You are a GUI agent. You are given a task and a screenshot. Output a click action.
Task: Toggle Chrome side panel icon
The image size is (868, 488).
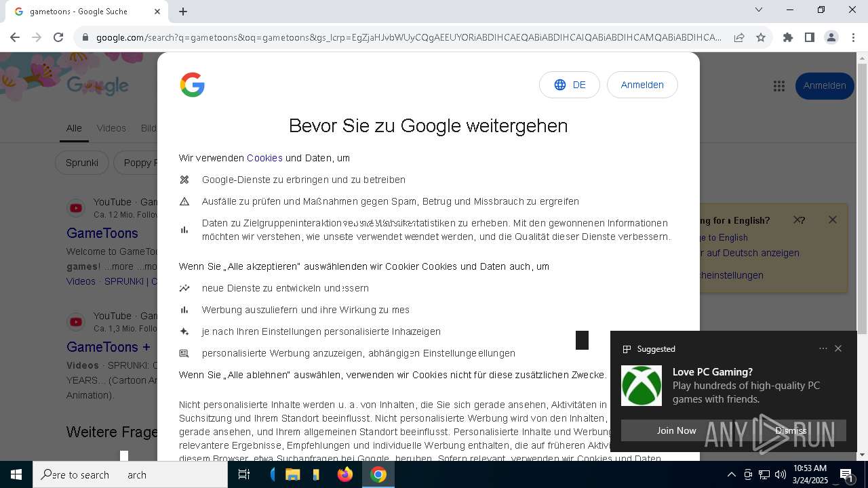[810, 37]
